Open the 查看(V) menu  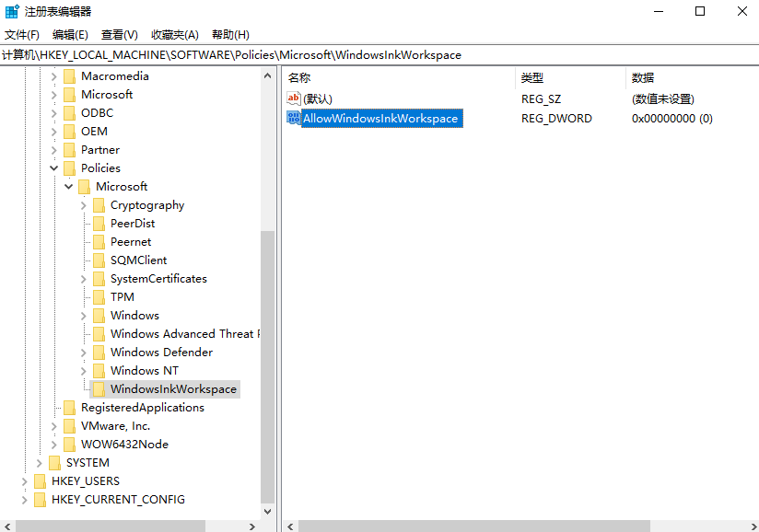[x=119, y=34]
